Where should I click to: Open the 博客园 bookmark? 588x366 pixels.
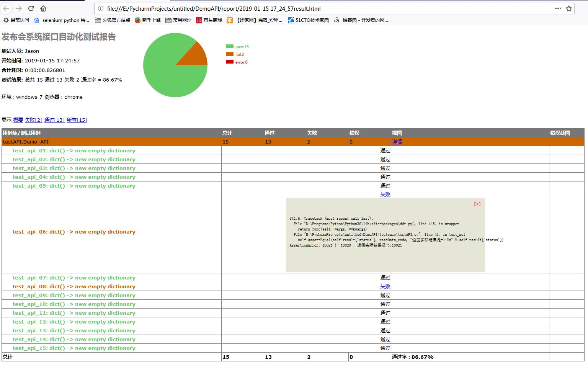361,20
